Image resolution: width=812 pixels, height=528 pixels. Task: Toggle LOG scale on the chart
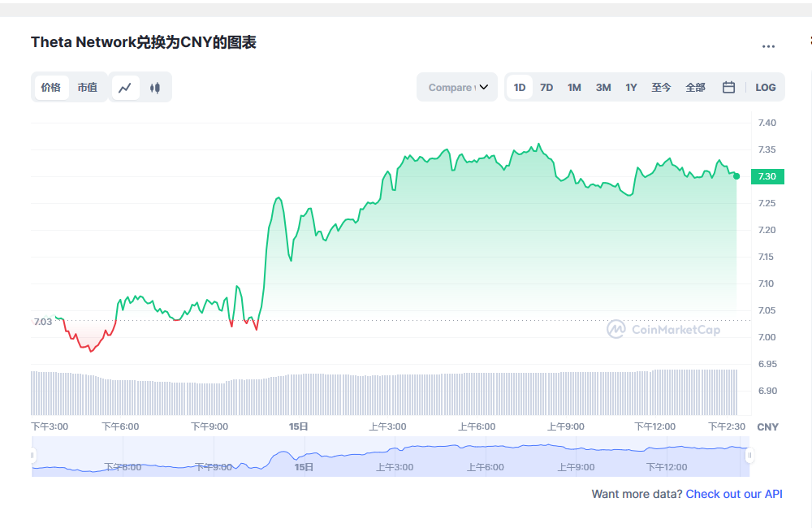tap(766, 87)
